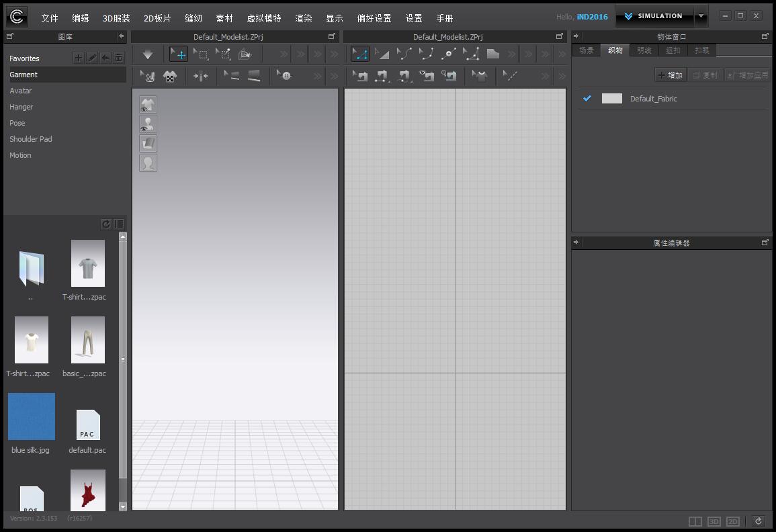
Task: Click the Show Sewing eye-machine icon
Action: [x=427, y=76]
